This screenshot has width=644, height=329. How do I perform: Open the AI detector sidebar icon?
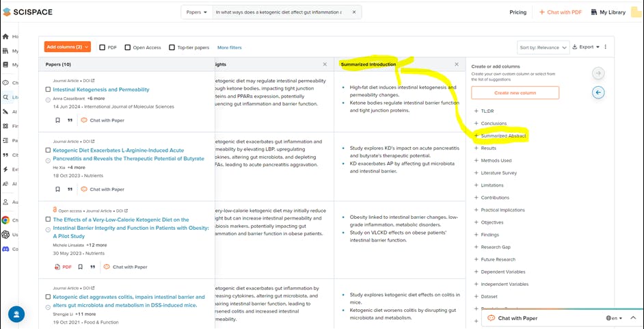5,183
